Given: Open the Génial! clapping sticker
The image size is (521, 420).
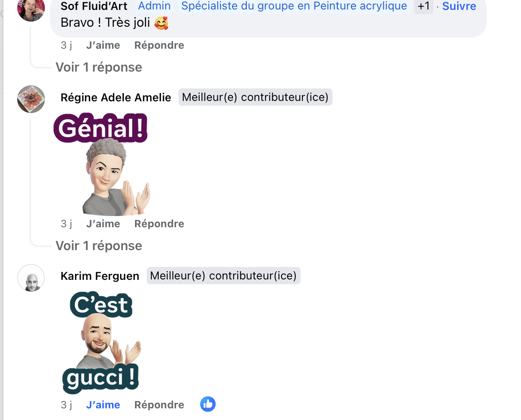Looking at the screenshot, I should click(102, 164).
